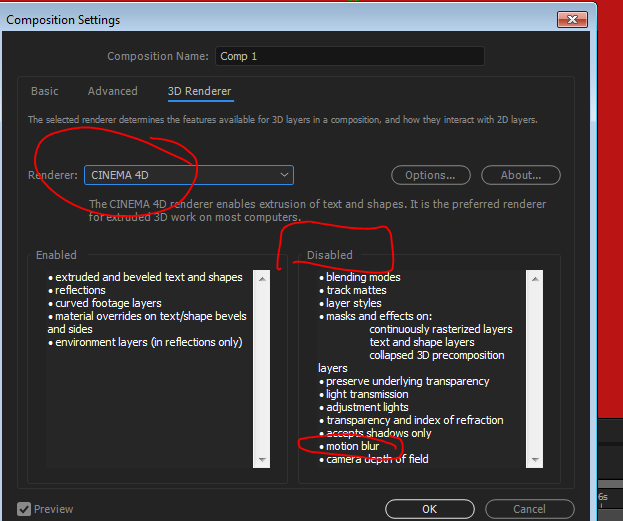Close the Composition Settings dialog

572,19
